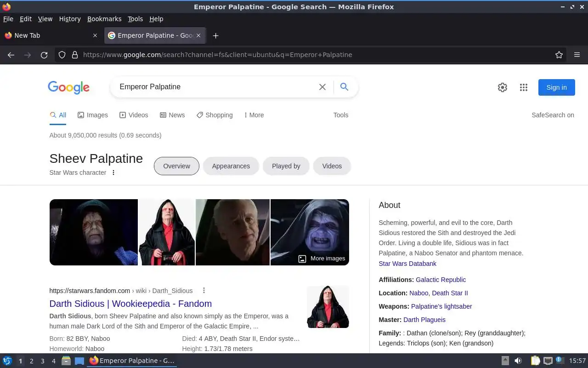The width and height of the screenshot is (588, 368).
Task: Open the Google apps grid icon
Action: tap(524, 87)
